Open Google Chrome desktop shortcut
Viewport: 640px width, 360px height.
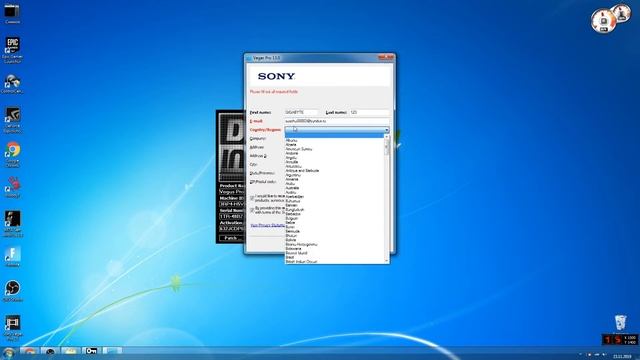(12, 154)
